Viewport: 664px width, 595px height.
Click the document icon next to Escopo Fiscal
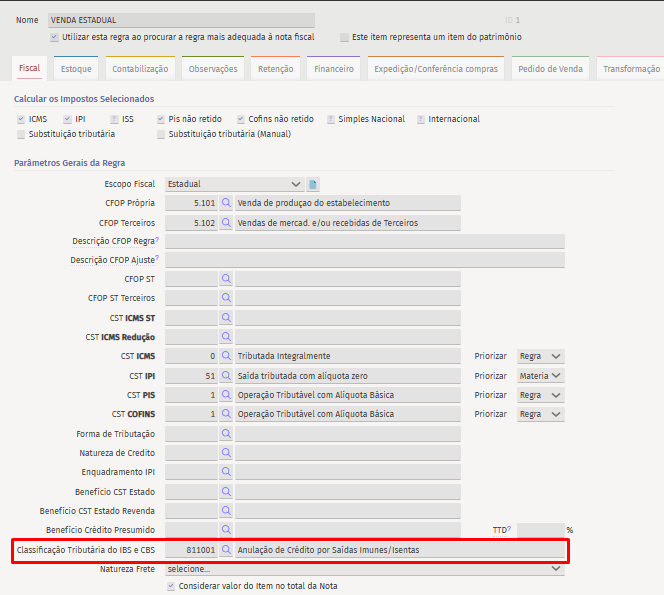pyautogui.click(x=313, y=184)
